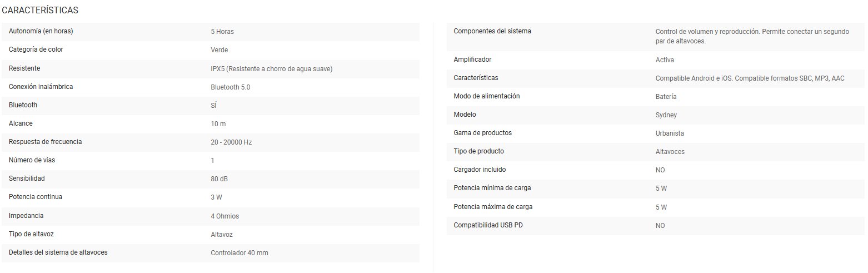Image resolution: width=868 pixels, height=273 pixels.
Task: Click the 'Sensibilidad' label
Action: tap(27, 178)
